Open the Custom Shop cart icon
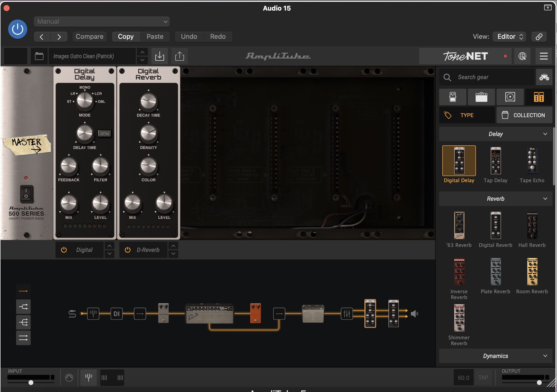Image resolution: width=557 pixels, height=392 pixels. coord(544,77)
